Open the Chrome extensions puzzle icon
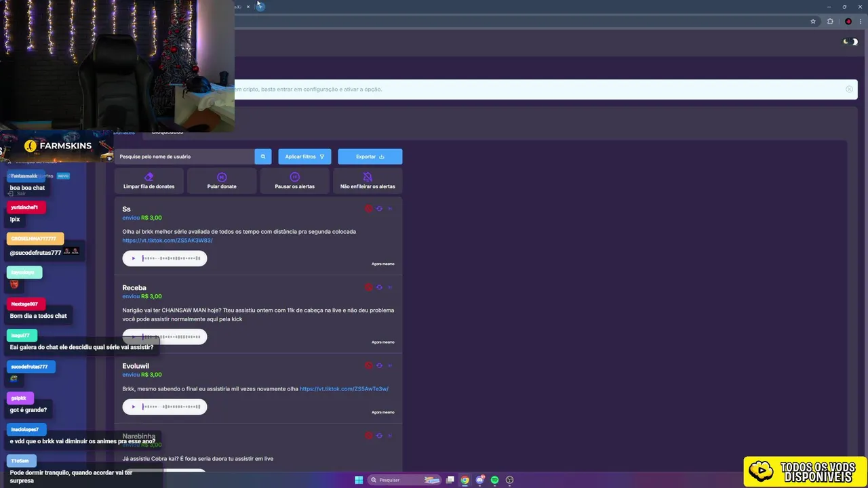Viewport: 868px width, 488px height. 830,22
